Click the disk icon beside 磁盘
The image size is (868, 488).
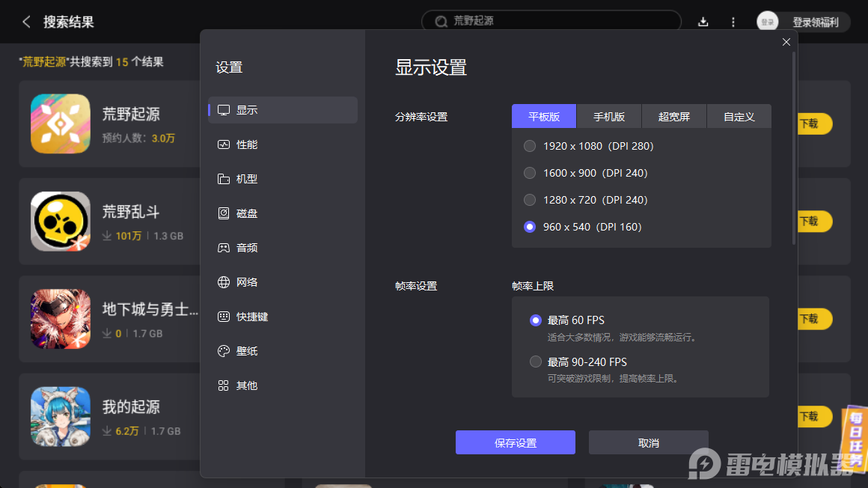[224, 213]
